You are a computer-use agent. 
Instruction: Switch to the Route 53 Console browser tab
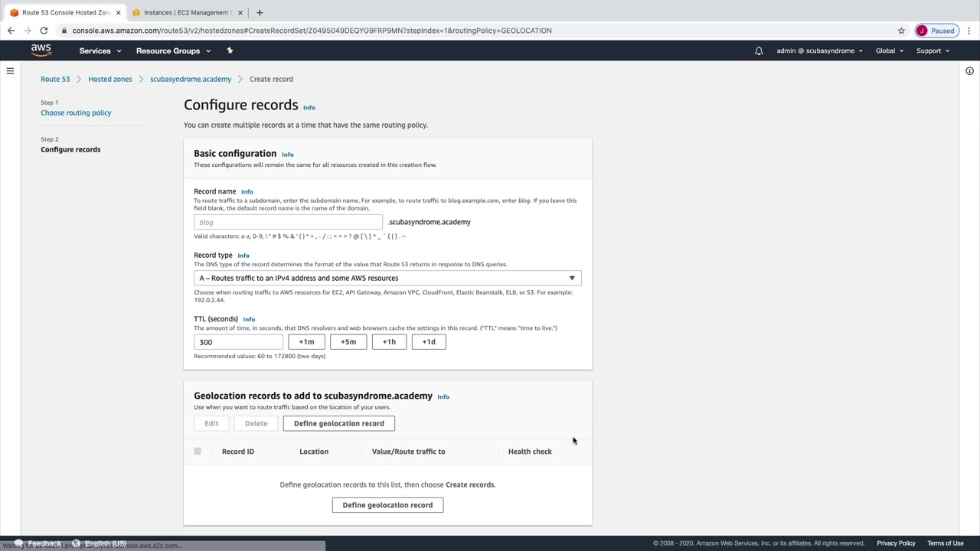click(66, 12)
